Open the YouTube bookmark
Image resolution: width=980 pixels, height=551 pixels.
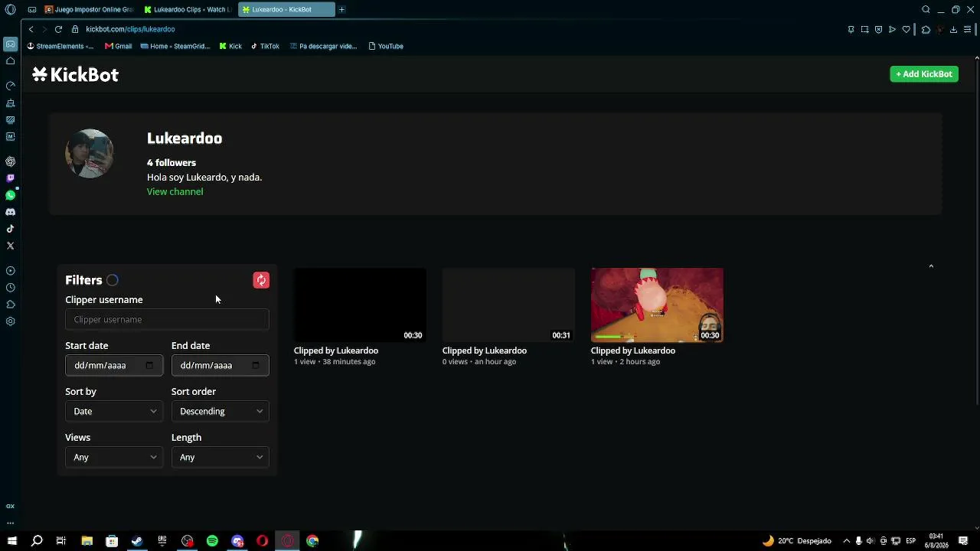[386, 46]
